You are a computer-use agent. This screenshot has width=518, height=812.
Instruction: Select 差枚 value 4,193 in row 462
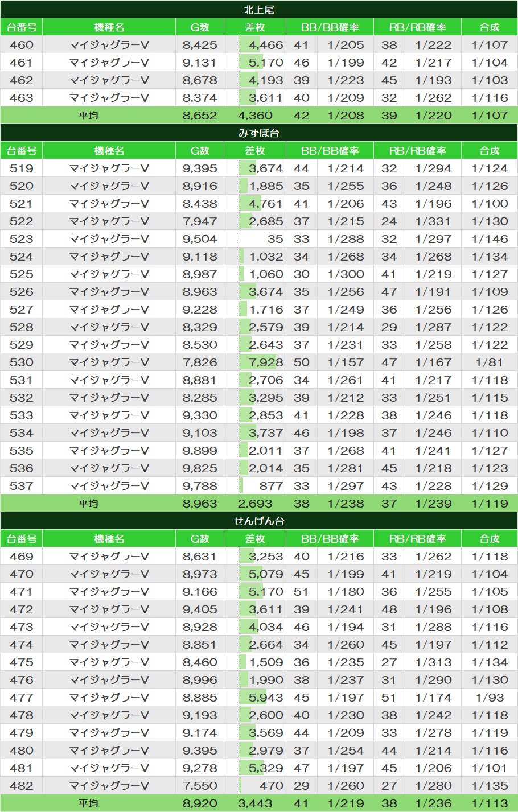(266, 80)
